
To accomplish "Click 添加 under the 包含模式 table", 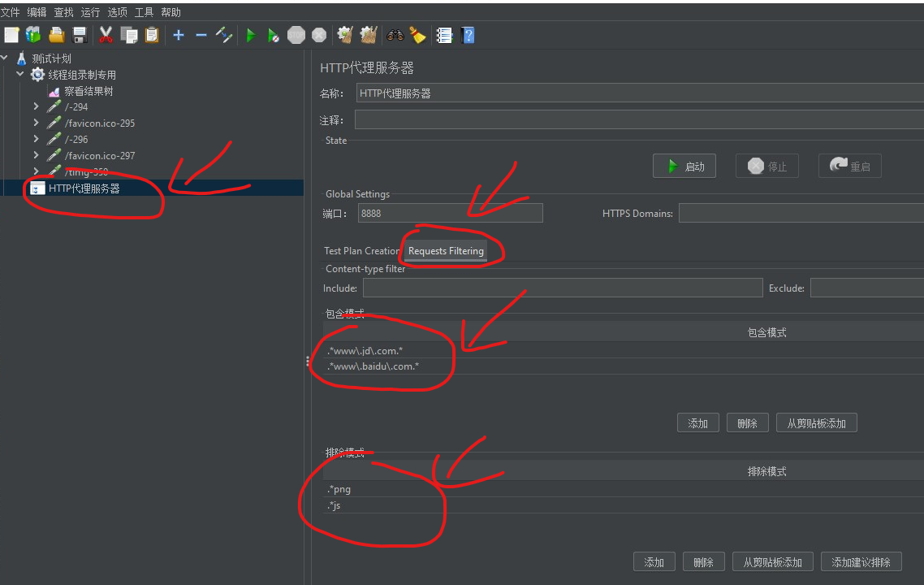I will coord(697,422).
